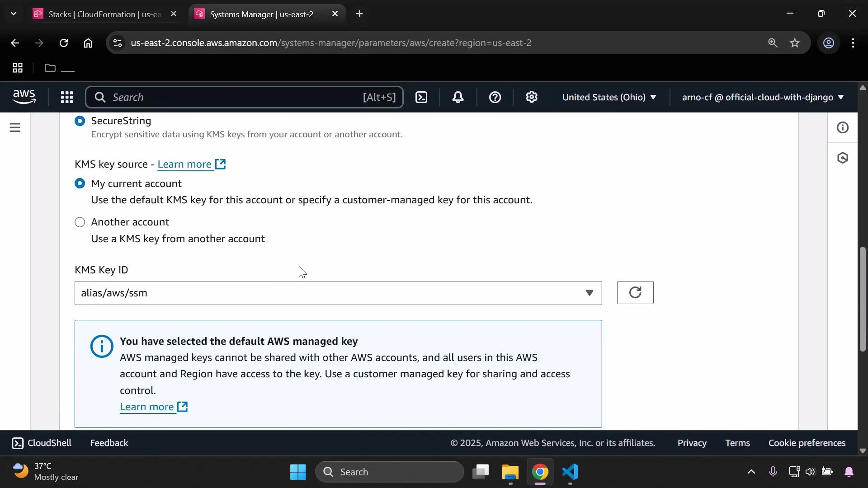Image resolution: width=868 pixels, height=488 pixels.
Task: Open the Info panel on right sidebar
Action: (843, 127)
